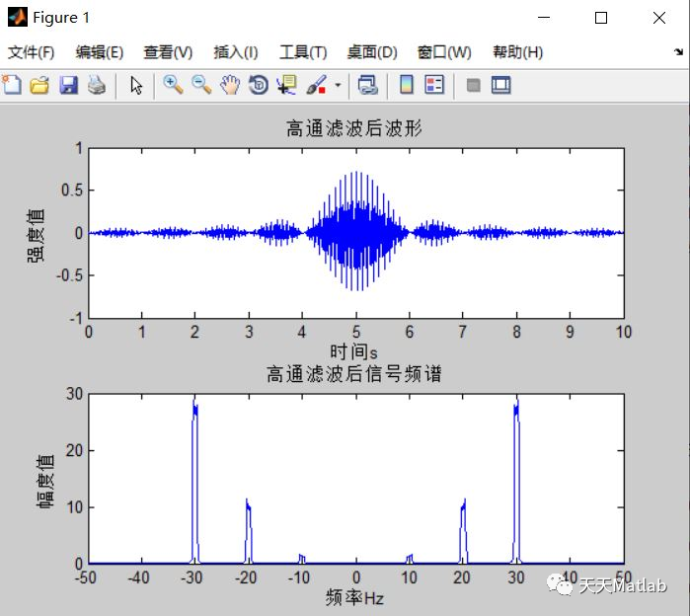
Task: Click the New Figure icon
Action: pos(12,85)
